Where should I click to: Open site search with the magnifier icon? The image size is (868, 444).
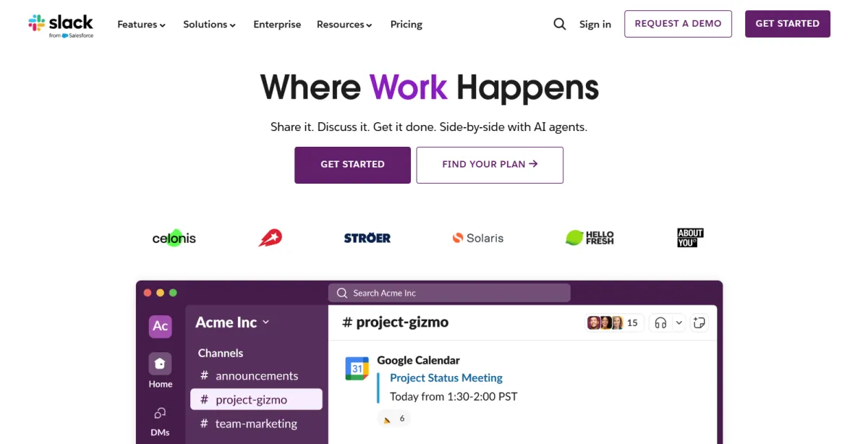[x=559, y=24]
